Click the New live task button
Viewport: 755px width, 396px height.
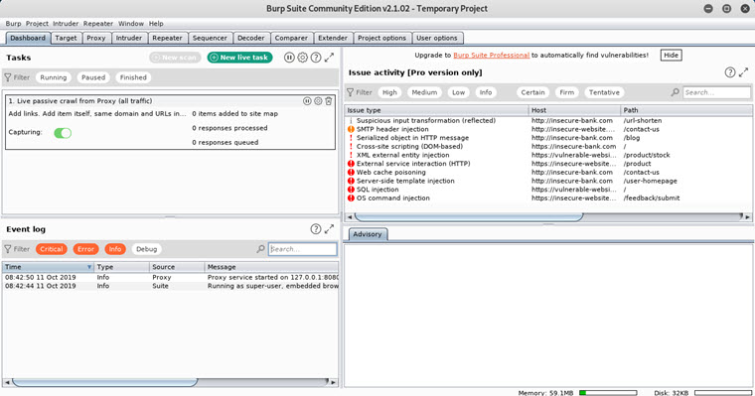(240, 57)
